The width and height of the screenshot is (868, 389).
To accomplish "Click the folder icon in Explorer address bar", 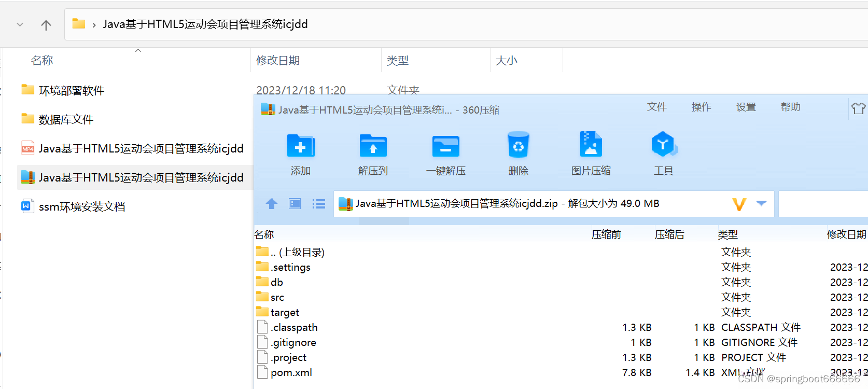I will tap(79, 24).
